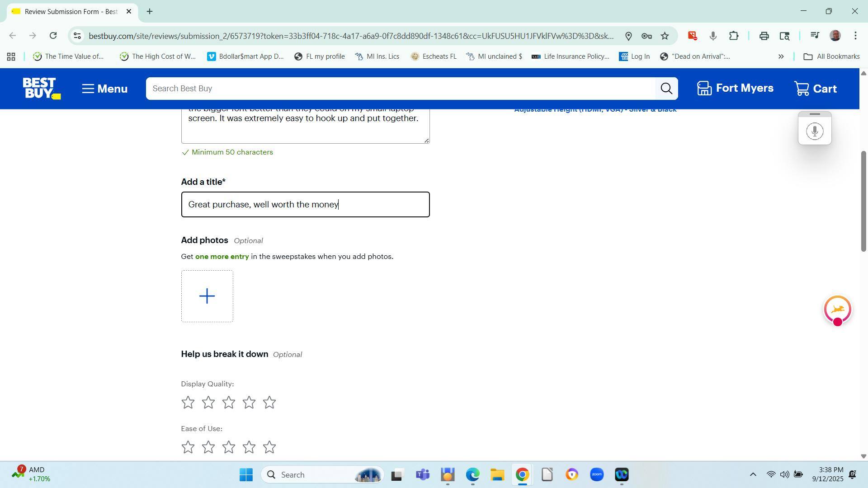Open Chrome extensions puzzle icon

pyautogui.click(x=734, y=36)
